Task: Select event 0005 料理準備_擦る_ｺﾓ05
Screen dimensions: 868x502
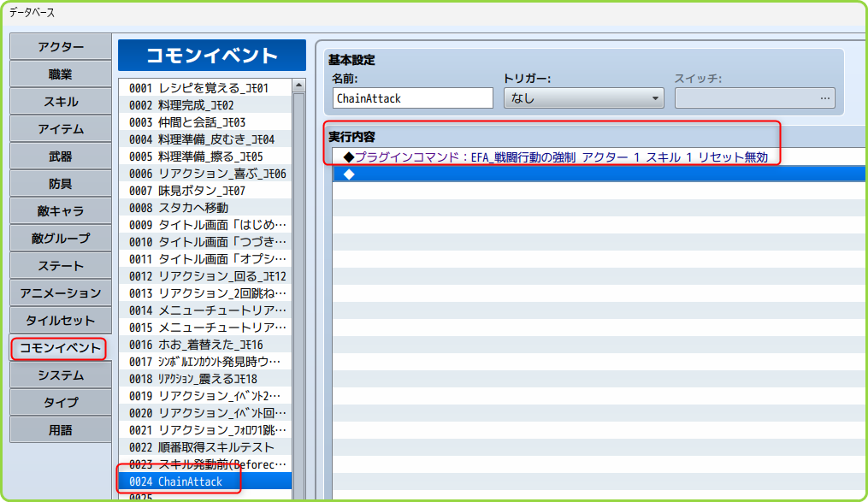Action: point(205,157)
